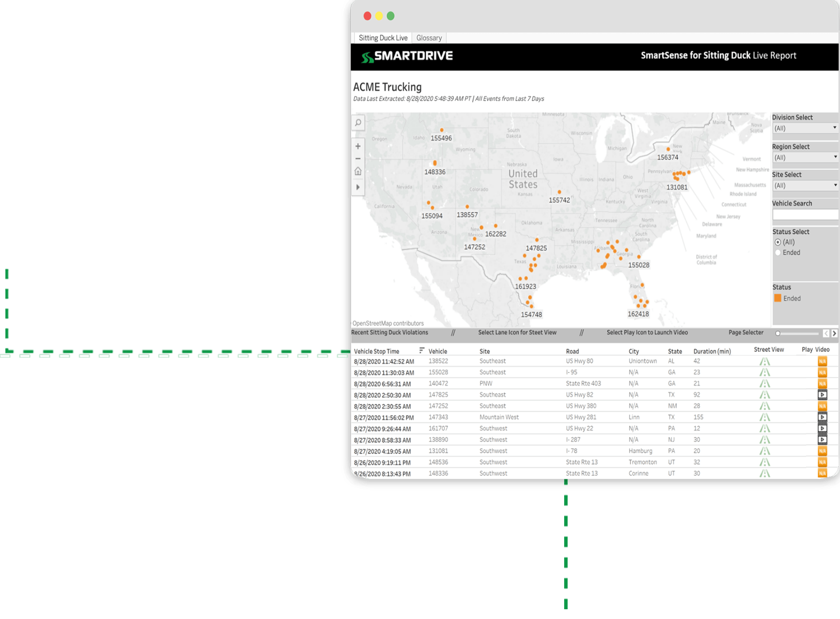Open the Division Select dropdown
Image resolution: width=840 pixels, height=619 pixels.
[x=805, y=129]
